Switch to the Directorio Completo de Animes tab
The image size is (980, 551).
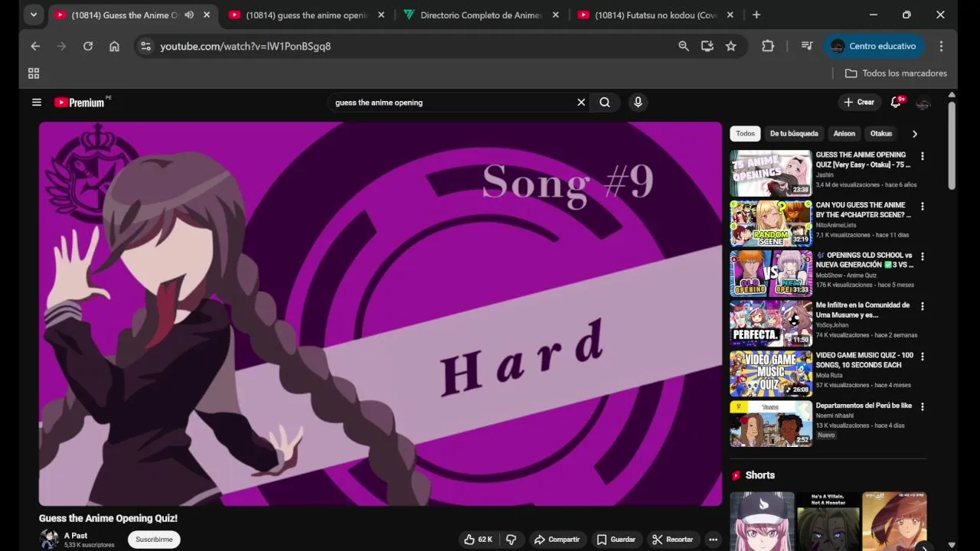tap(481, 15)
